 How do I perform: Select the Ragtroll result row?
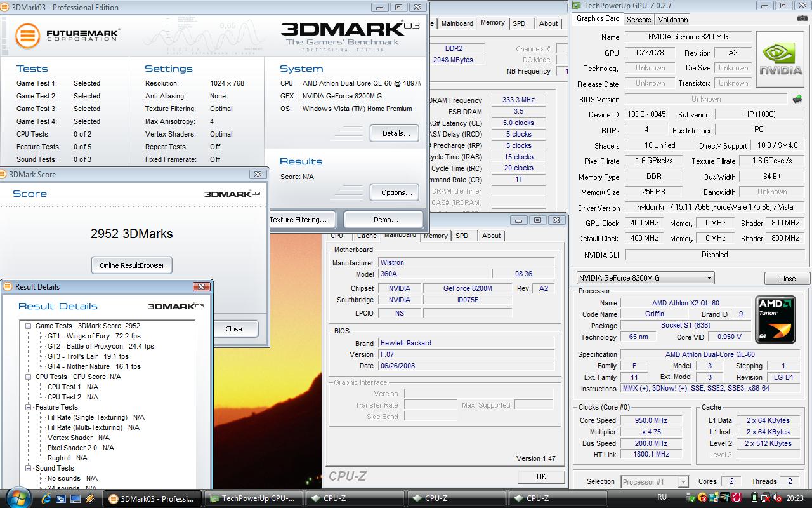coord(67,458)
